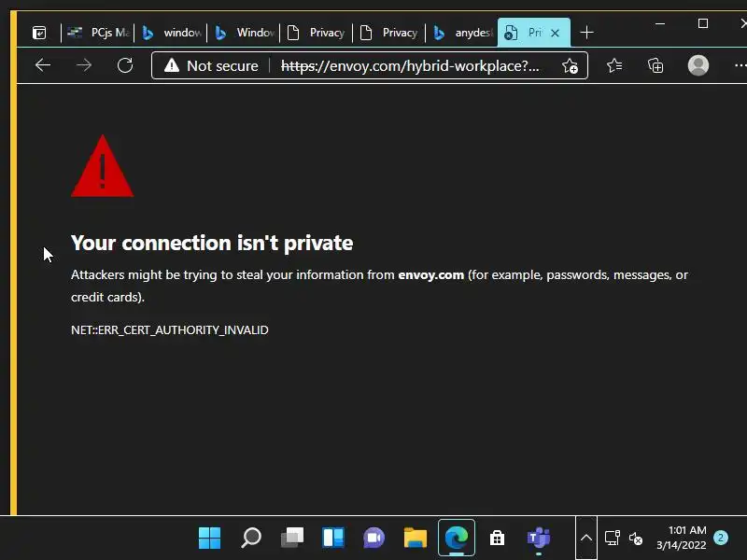Minimize the Edge window
Image resolution: width=747 pixels, height=560 pixels.
pyautogui.click(x=660, y=23)
